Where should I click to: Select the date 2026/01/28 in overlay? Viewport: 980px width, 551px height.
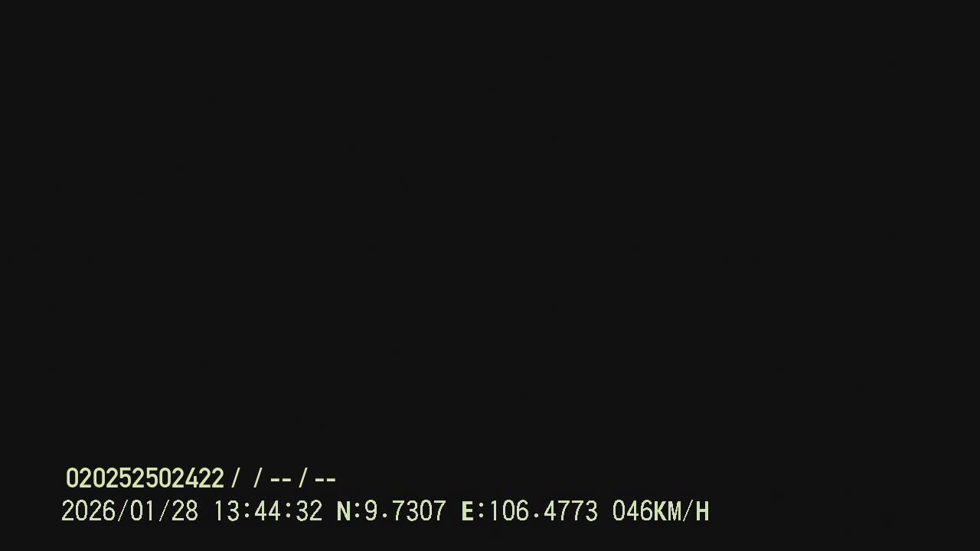[129, 511]
